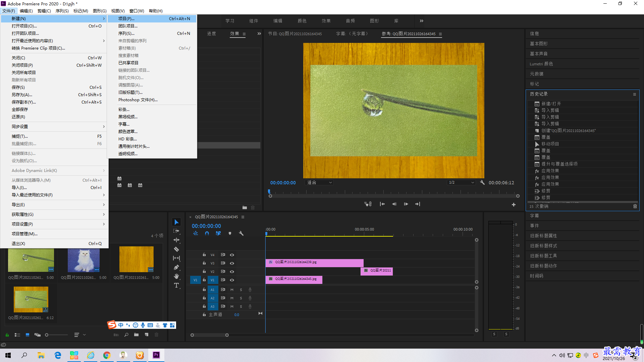Select the Track Select Forward tool

(176, 231)
